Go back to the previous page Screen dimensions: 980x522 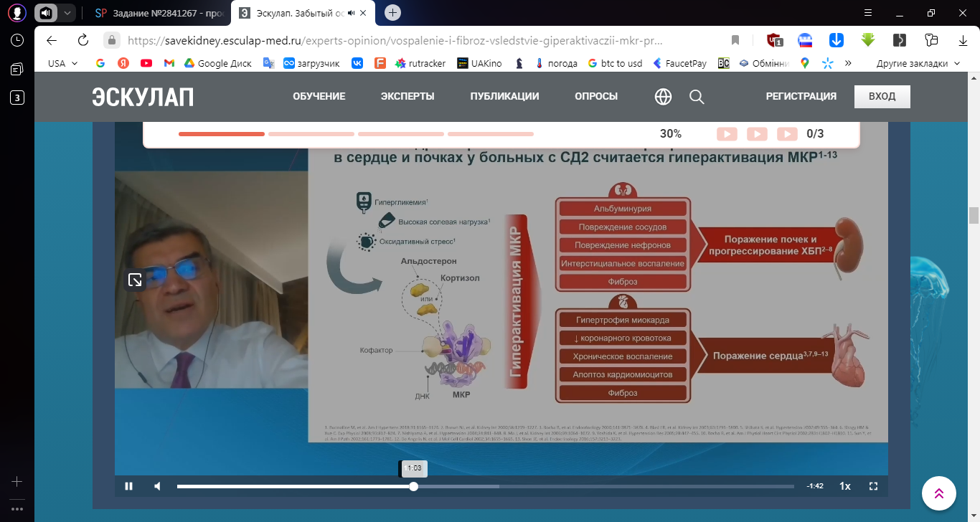52,40
